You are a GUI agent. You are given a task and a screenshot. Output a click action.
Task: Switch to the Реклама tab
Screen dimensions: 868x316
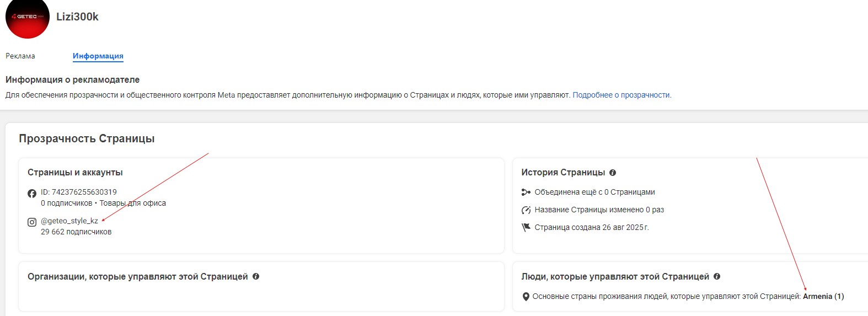click(20, 56)
